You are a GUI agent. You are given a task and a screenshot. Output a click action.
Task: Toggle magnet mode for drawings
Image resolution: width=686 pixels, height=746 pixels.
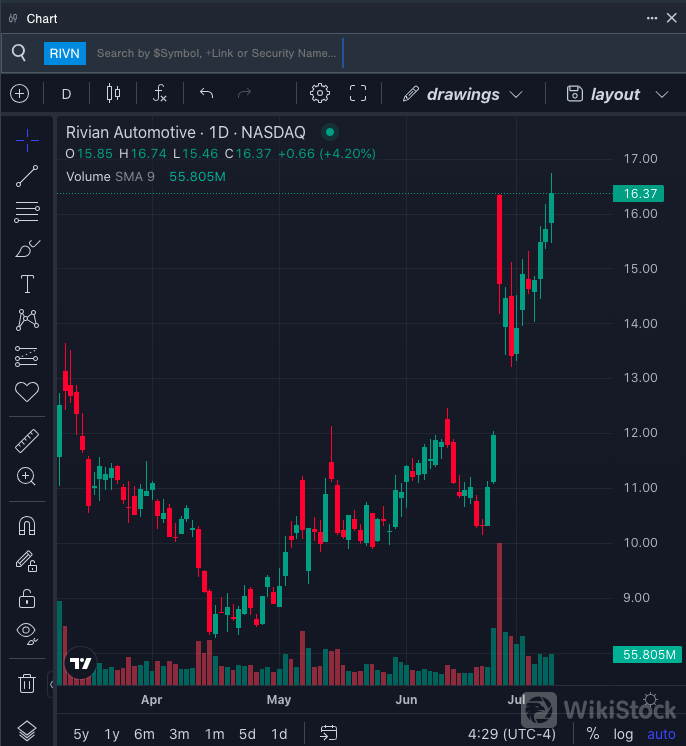point(27,526)
